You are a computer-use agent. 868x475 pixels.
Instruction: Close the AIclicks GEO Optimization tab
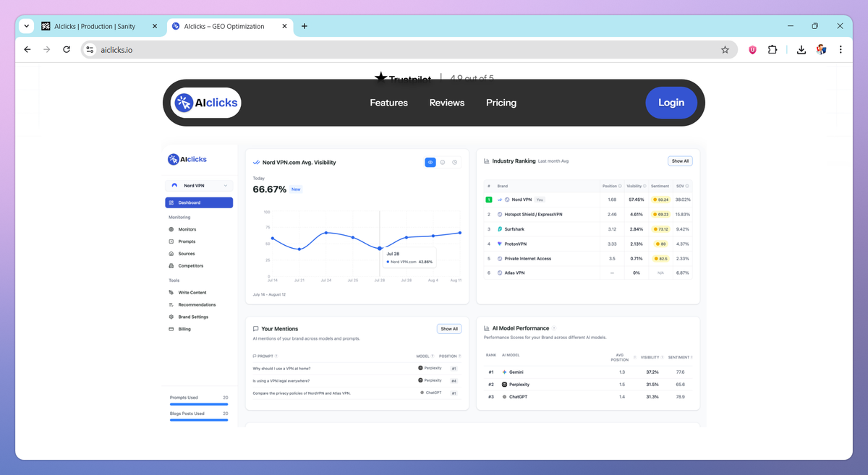pyautogui.click(x=285, y=26)
